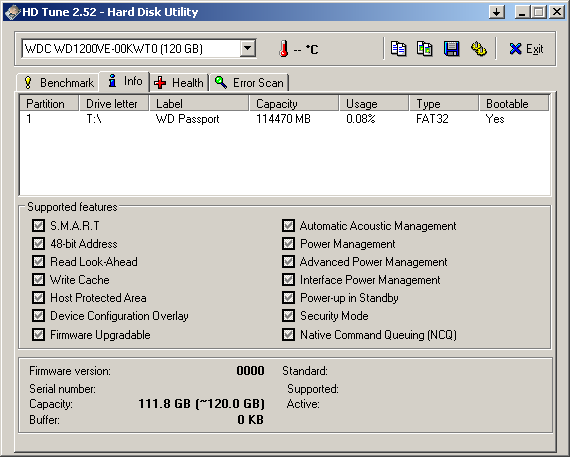Click the floppy disk save icon

tap(451, 49)
